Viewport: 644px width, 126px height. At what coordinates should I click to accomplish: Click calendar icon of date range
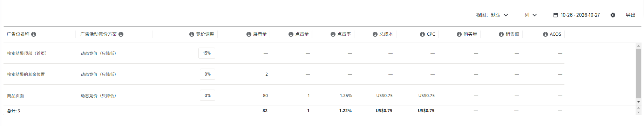point(556,15)
